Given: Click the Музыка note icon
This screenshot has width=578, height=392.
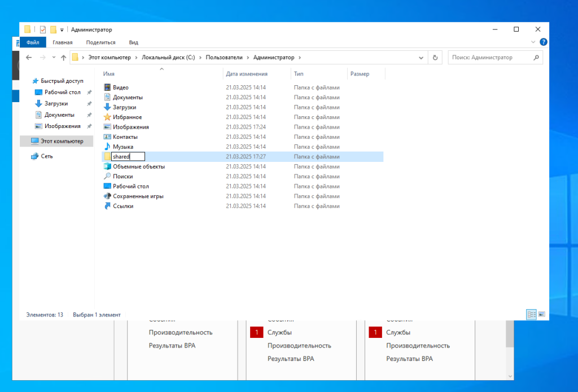Looking at the screenshot, I should (107, 147).
